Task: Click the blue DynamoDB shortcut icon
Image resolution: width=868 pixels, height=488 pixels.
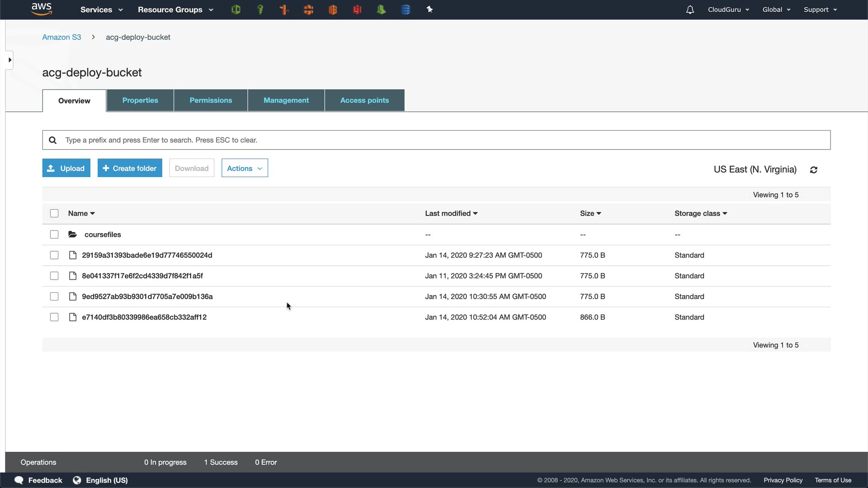Action: coord(406,9)
